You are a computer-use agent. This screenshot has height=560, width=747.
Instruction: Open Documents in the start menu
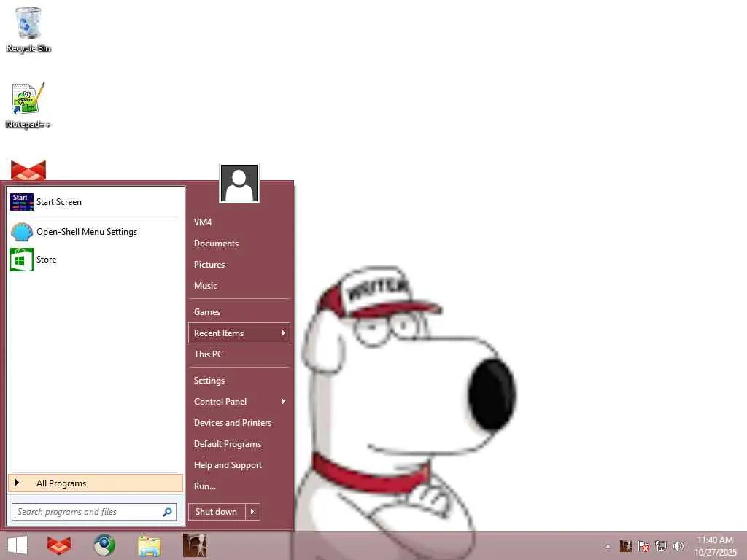click(239, 244)
